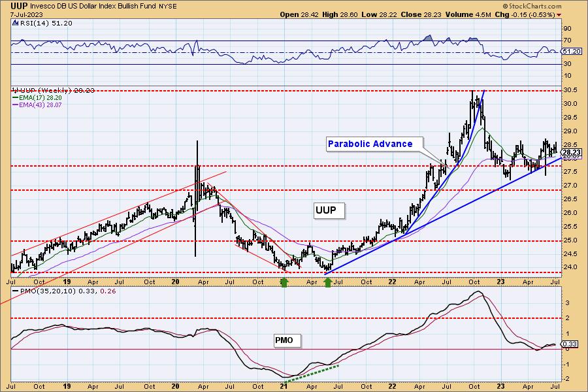Click the 30 level on RSI axis
Image resolution: width=588 pixels, height=392 pixels.
(567, 64)
